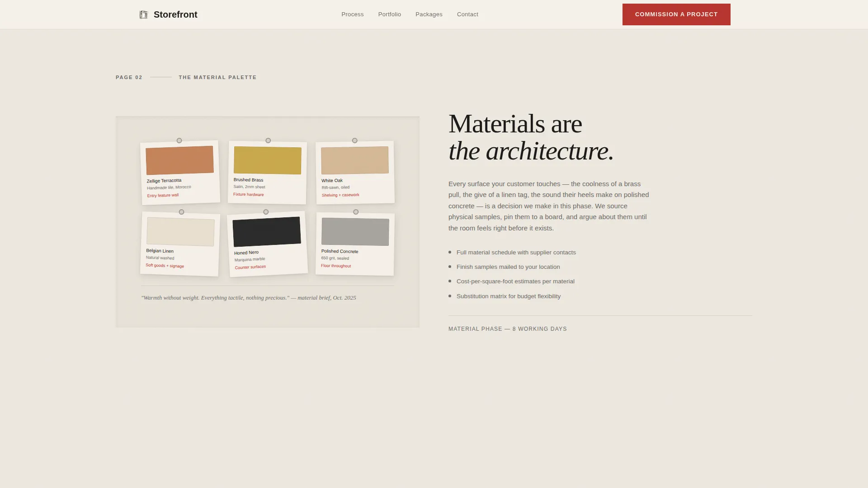This screenshot has height=488, width=868.
Task: Click 'Satin, 2mm sheet' description
Action: [x=249, y=187]
